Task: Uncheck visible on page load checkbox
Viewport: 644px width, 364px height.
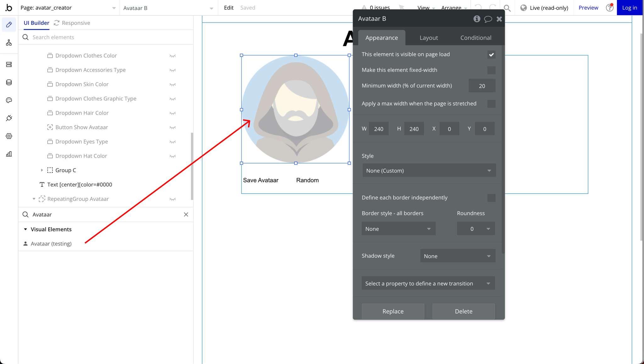Action: [x=491, y=54]
